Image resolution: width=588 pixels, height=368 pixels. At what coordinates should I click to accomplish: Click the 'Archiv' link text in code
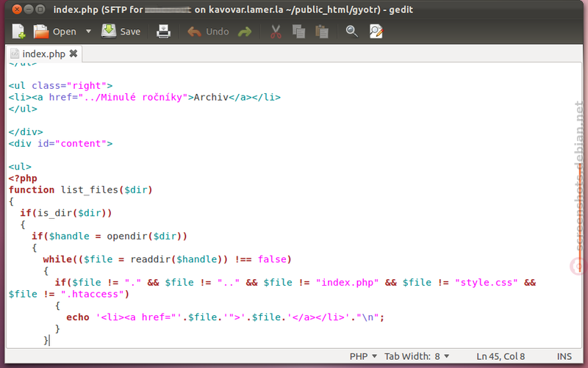(x=211, y=98)
